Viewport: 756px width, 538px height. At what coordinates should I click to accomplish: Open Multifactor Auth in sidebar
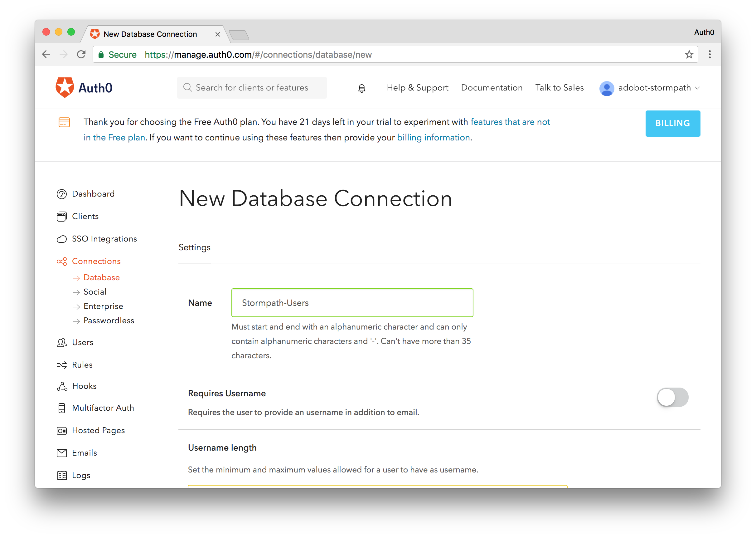pos(103,408)
